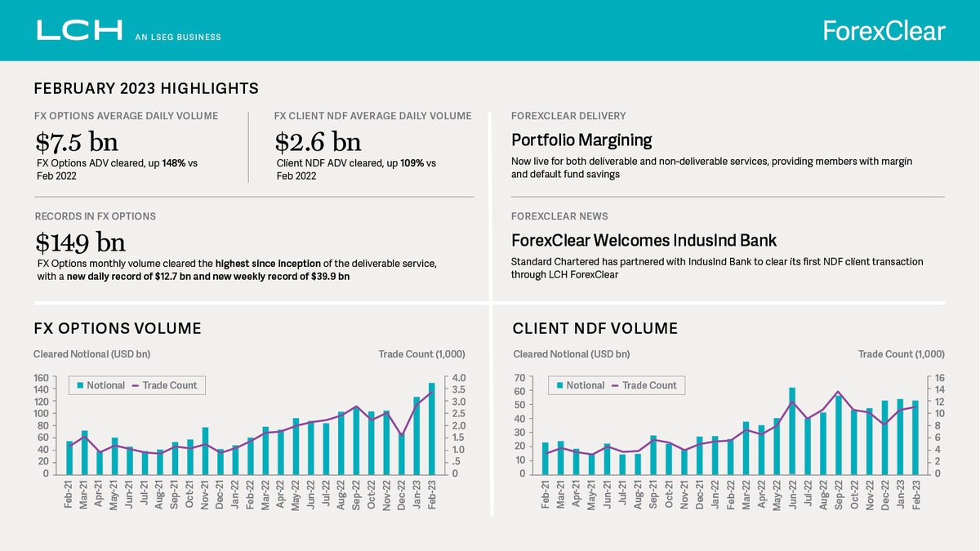
Task: Click Notional legend swatch in Client NDF chart
Action: click(560, 385)
